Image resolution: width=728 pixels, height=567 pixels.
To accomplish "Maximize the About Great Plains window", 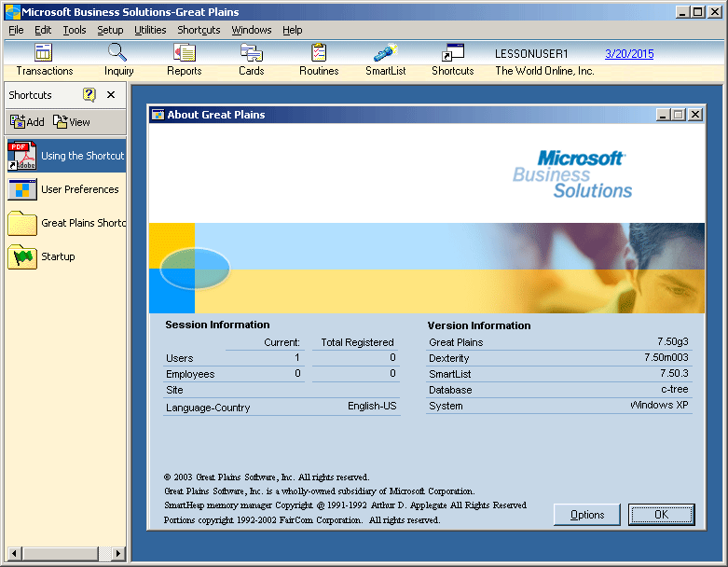I will (x=679, y=115).
